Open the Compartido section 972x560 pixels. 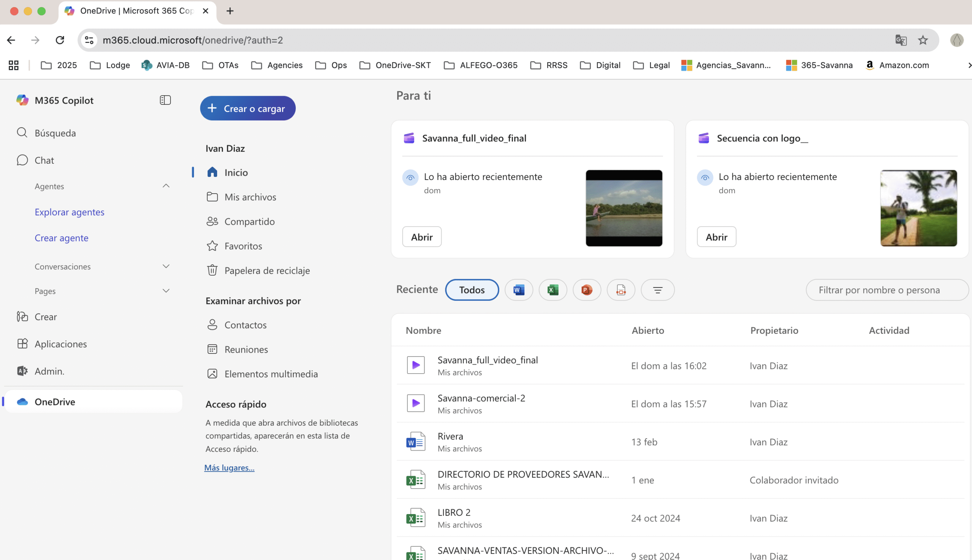(x=249, y=222)
